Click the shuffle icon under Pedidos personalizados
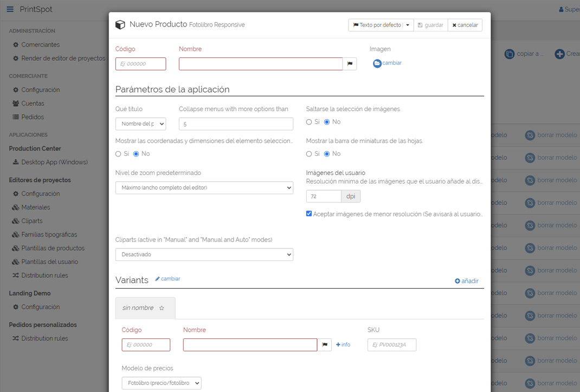The width and height of the screenshot is (580, 392). click(16, 338)
